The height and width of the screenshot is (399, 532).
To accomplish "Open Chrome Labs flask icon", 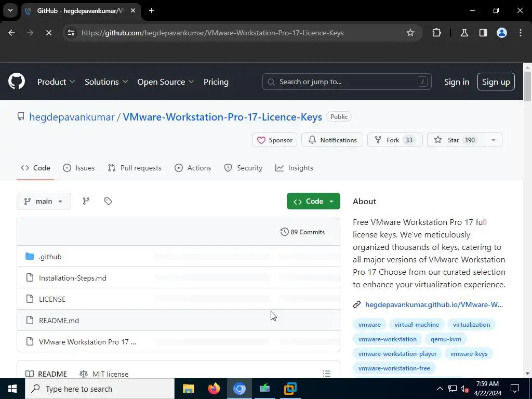I will (x=464, y=33).
